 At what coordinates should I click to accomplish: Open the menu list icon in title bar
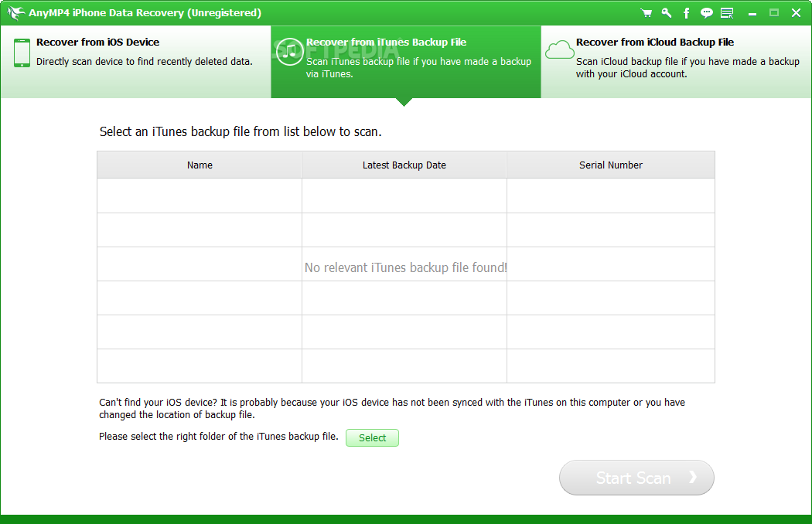(727, 13)
